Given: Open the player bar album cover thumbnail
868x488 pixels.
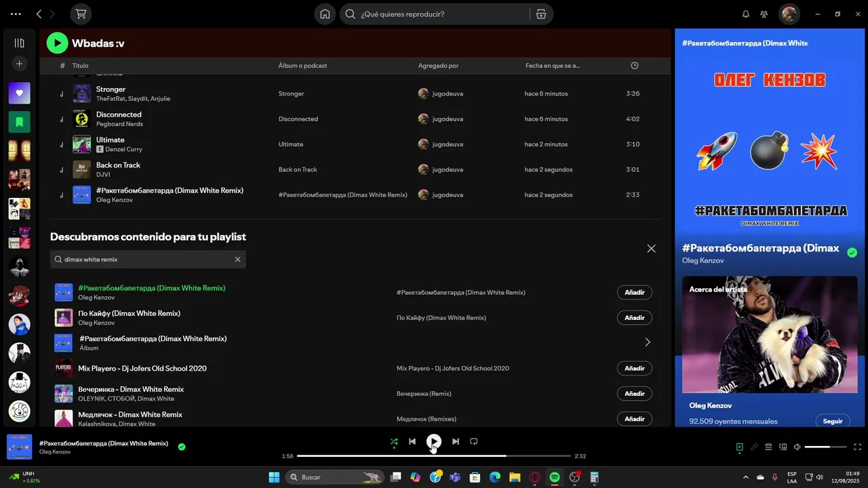Looking at the screenshot, I should point(20,447).
